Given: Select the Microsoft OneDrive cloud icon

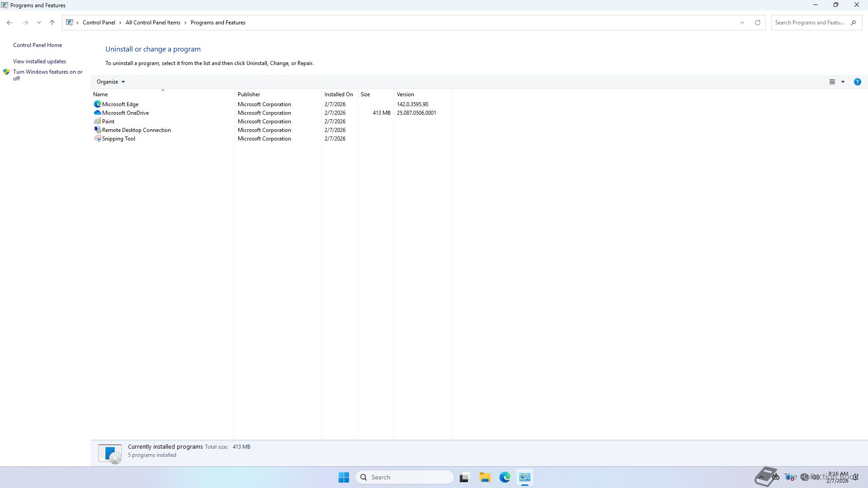Looking at the screenshot, I should tap(97, 113).
